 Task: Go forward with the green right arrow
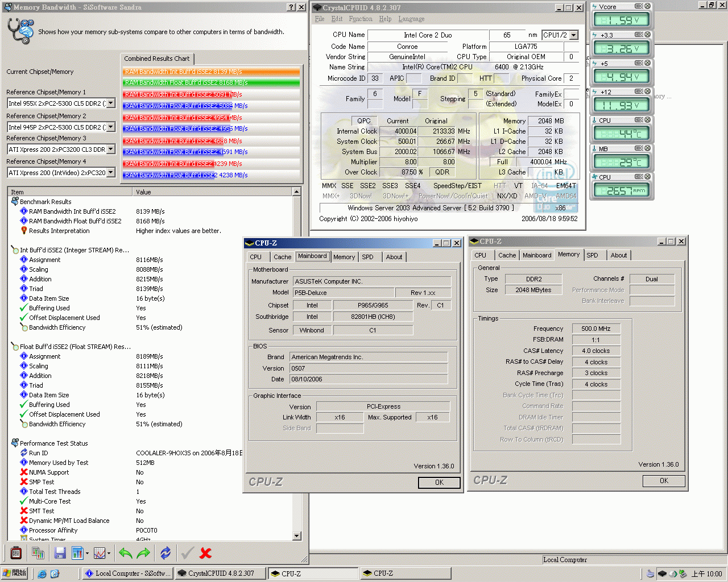tap(144, 552)
